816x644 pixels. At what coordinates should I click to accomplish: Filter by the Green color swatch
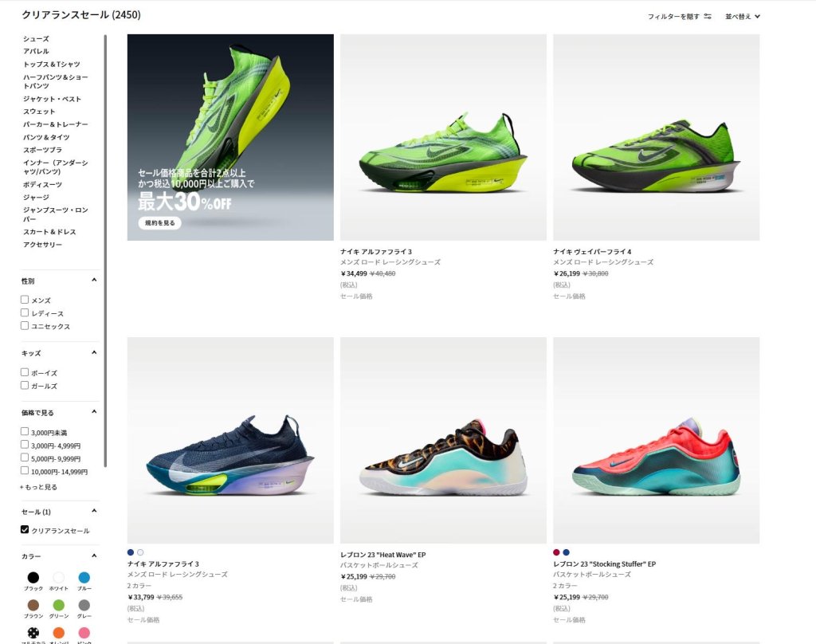[58, 605]
